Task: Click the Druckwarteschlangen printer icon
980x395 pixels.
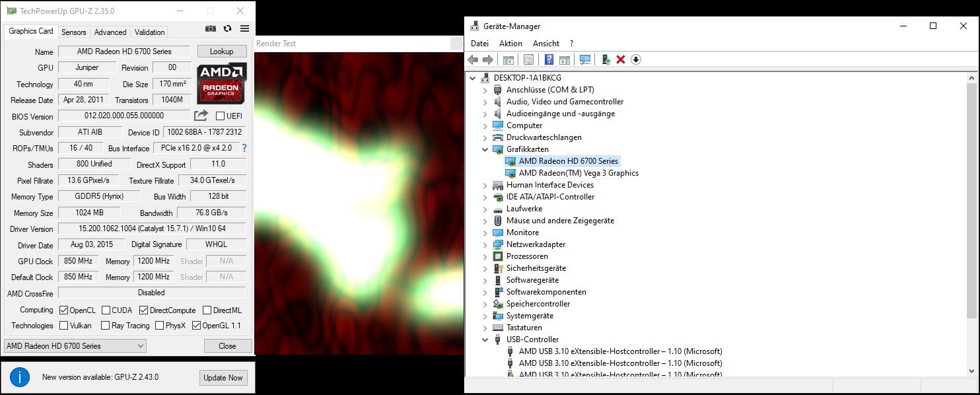Action: coord(498,137)
